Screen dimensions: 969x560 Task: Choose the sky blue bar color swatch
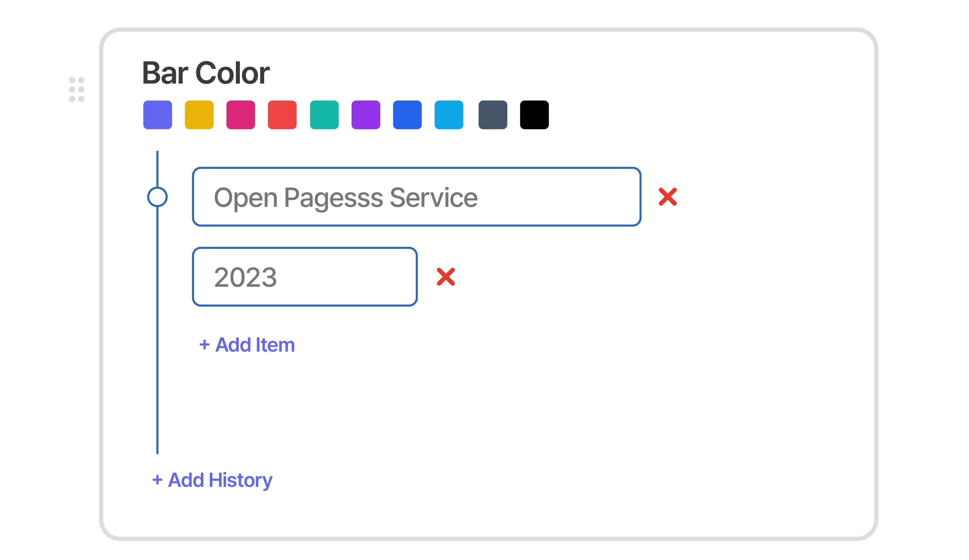pos(449,115)
